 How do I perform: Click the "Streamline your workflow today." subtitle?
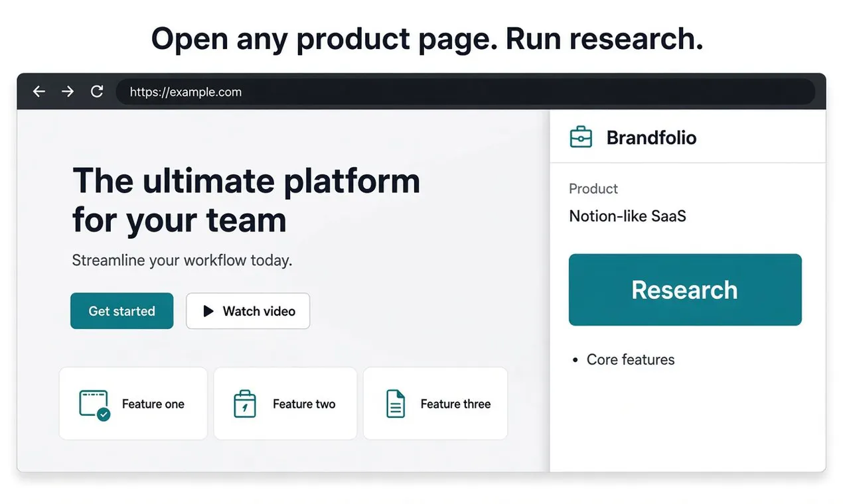pos(182,260)
